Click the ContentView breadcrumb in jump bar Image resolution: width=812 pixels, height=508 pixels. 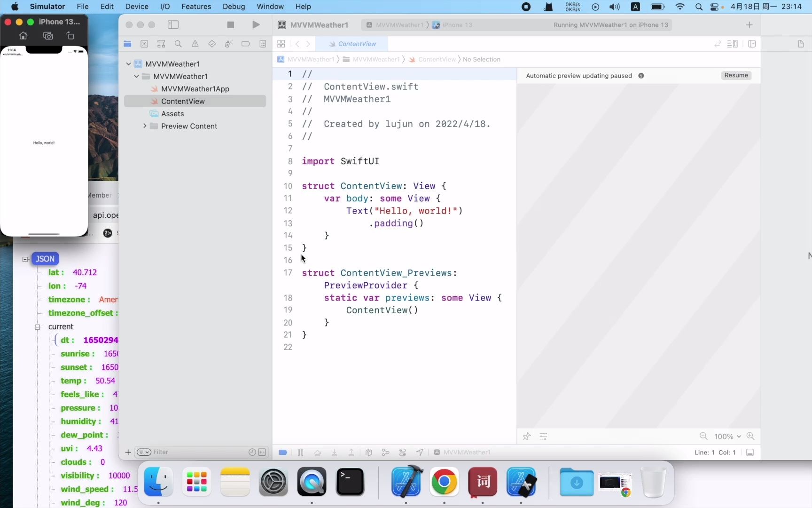pyautogui.click(x=432, y=59)
